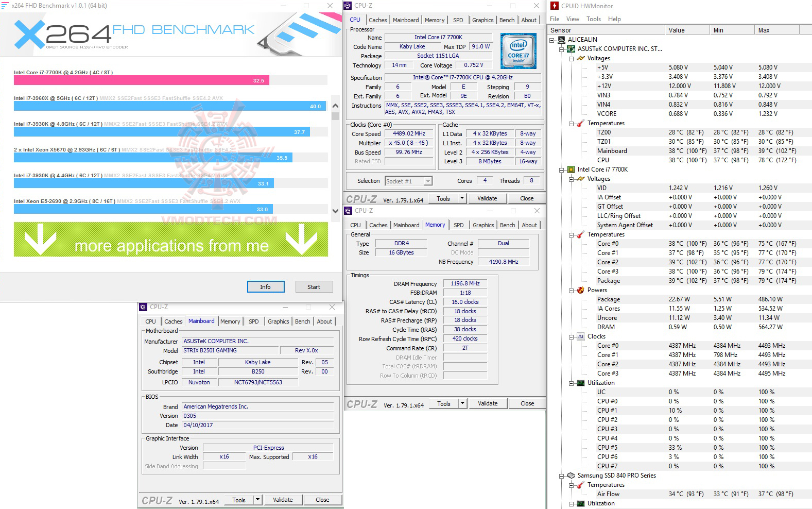
Task: Click the Intel Core i7 inside logo
Action: (518, 51)
